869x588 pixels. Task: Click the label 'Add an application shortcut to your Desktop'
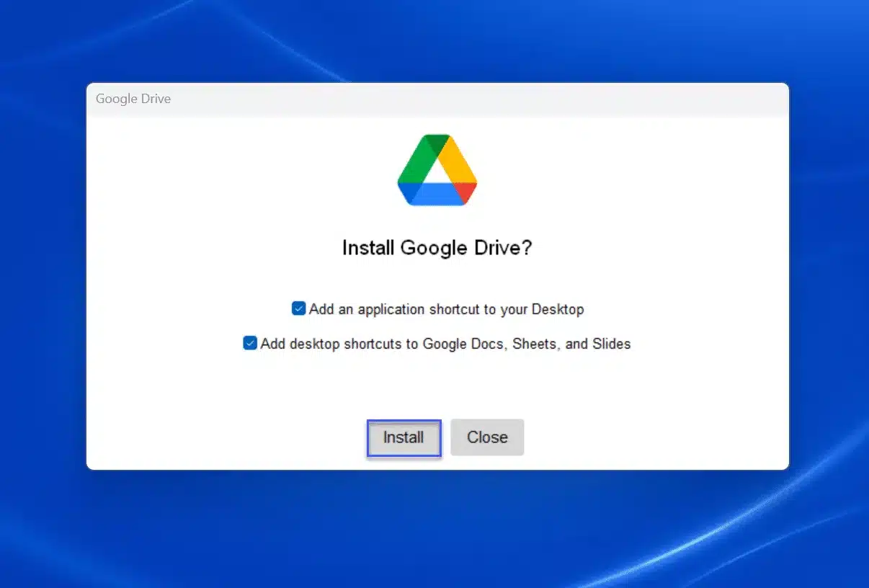(446, 309)
